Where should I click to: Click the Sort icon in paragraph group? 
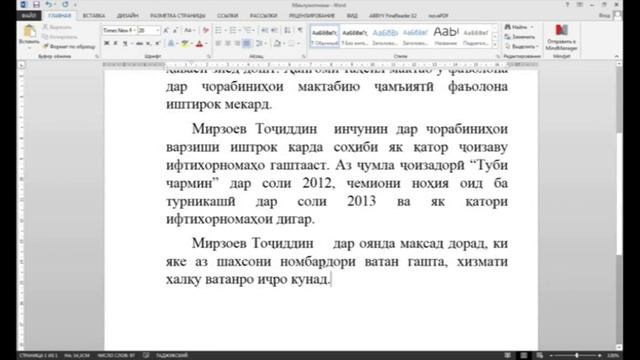(x=287, y=31)
